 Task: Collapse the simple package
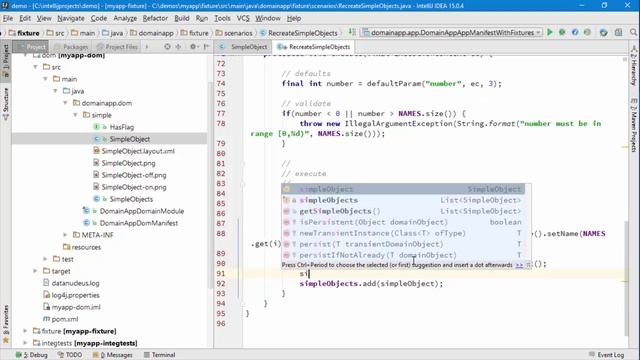(75, 115)
